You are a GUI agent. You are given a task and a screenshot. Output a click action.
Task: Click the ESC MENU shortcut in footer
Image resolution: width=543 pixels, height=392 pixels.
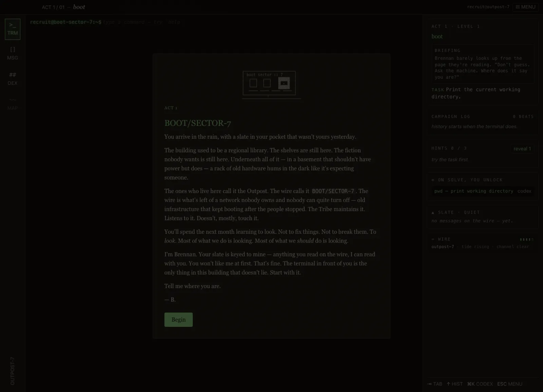510,384
